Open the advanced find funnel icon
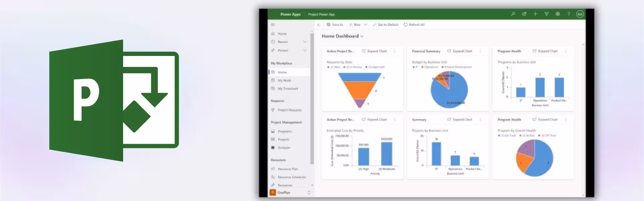The width and height of the screenshot is (644, 201). click(x=546, y=14)
